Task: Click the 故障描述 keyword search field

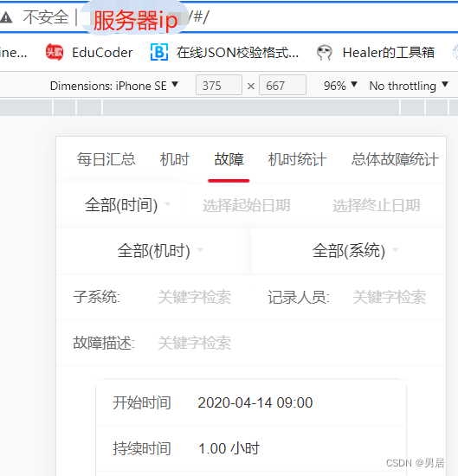Action: pos(195,343)
